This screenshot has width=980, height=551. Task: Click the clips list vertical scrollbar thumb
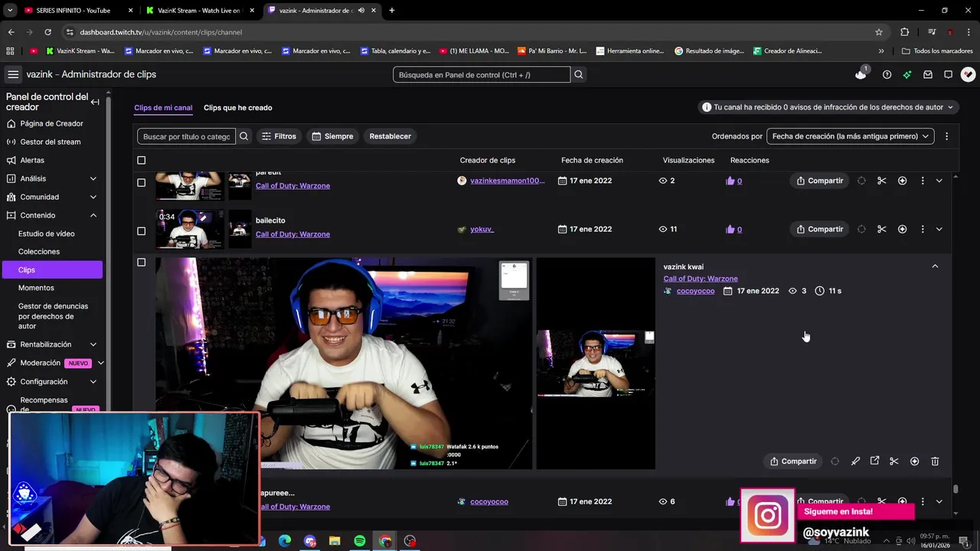coord(955,489)
